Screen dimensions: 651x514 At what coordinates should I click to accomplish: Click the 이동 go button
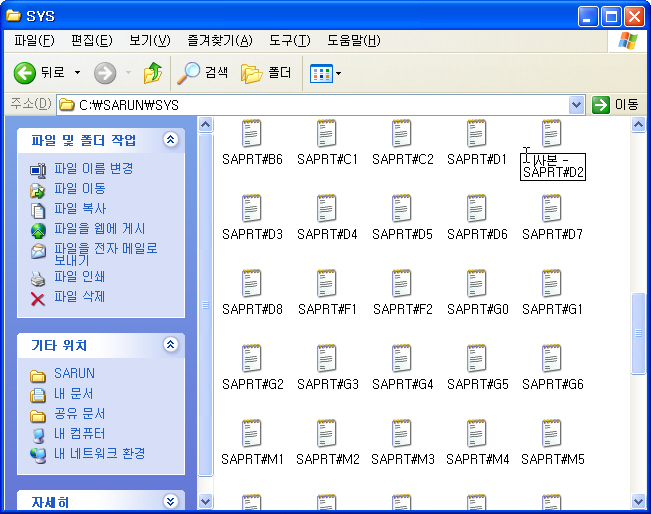(x=615, y=105)
